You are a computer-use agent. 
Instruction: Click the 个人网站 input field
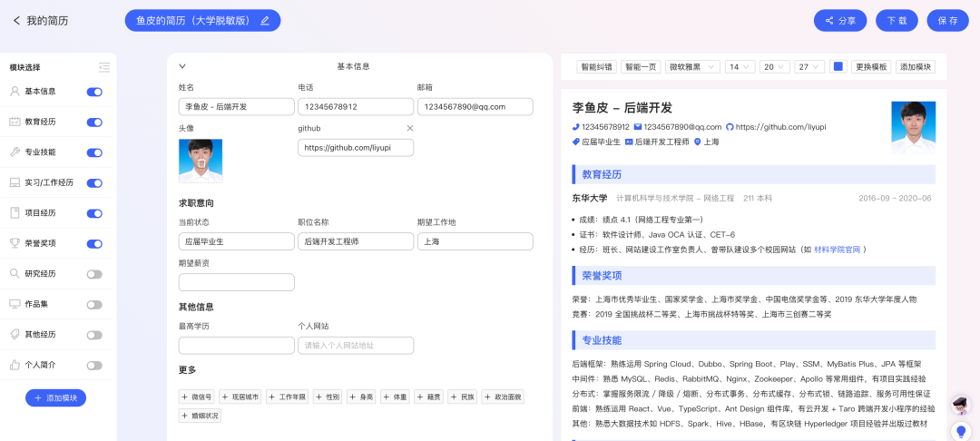coord(356,346)
